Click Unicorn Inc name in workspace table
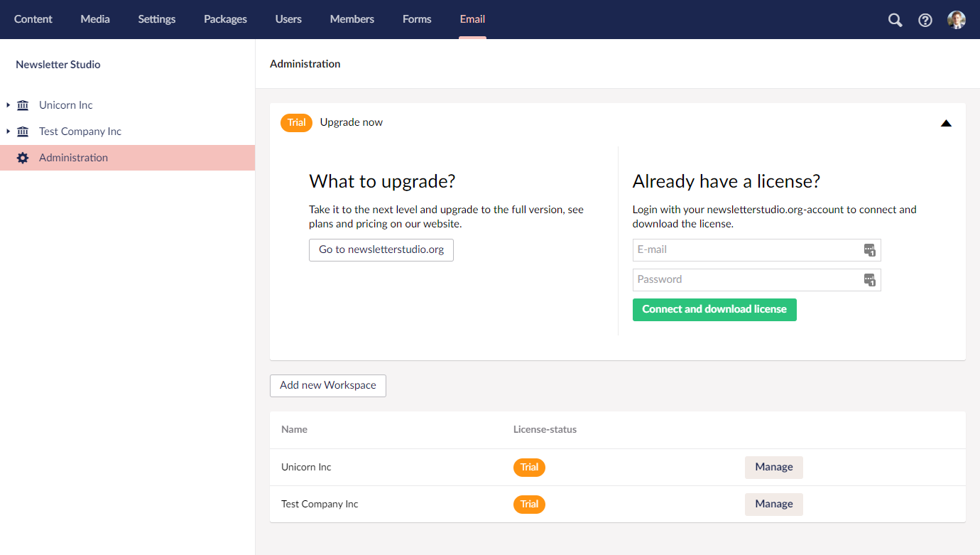This screenshot has width=980, height=555. [x=306, y=468]
